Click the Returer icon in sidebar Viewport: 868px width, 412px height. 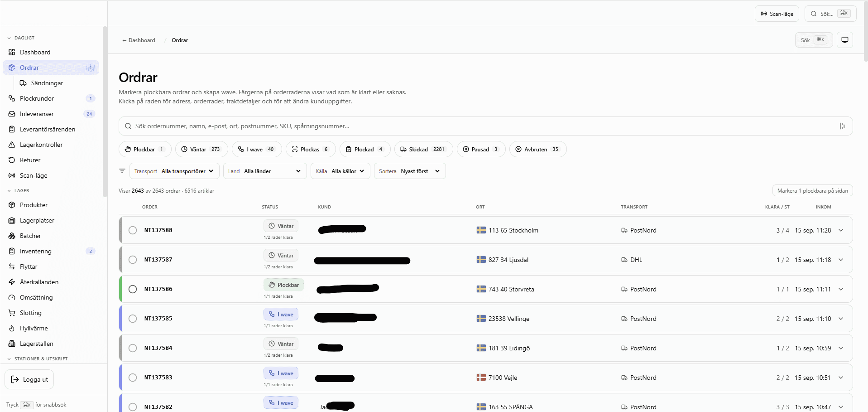pos(12,160)
